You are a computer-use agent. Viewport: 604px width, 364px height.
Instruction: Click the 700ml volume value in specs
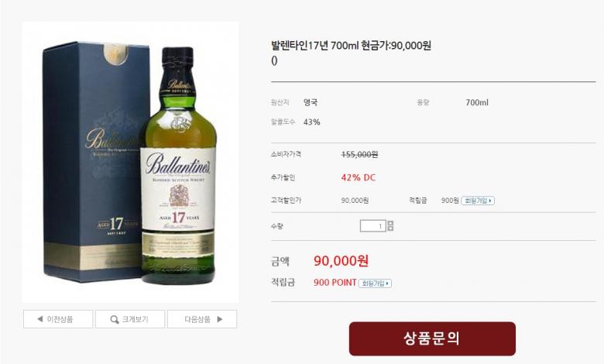[477, 102]
